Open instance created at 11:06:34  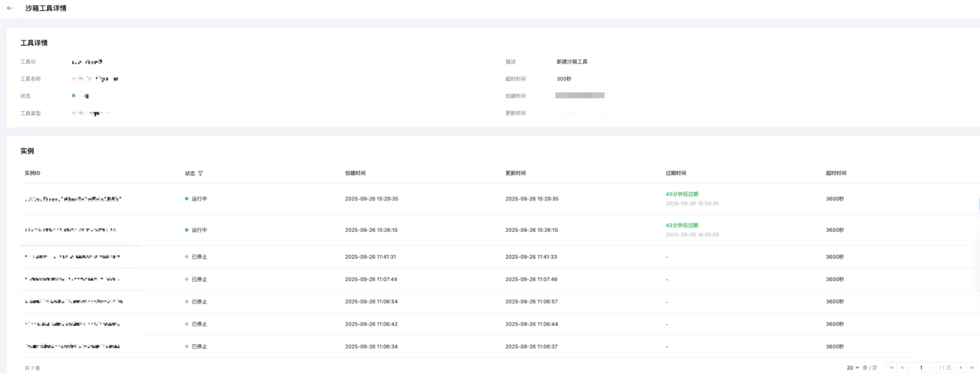[x=72, y=346]
